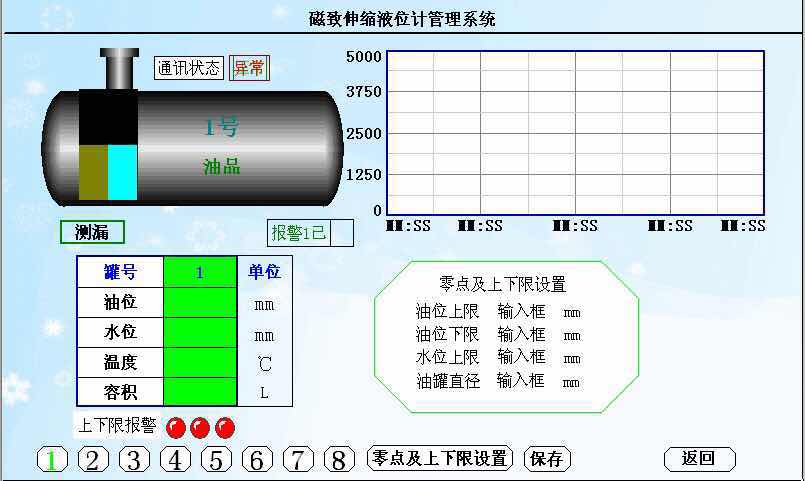Open tank number 7 view
The width and height of the screenshot is (805, 481).
coord(298,459)
